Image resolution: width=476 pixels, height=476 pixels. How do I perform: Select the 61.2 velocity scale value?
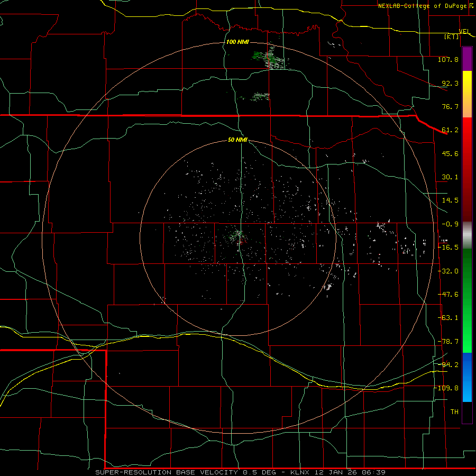(x=450, y=130)
